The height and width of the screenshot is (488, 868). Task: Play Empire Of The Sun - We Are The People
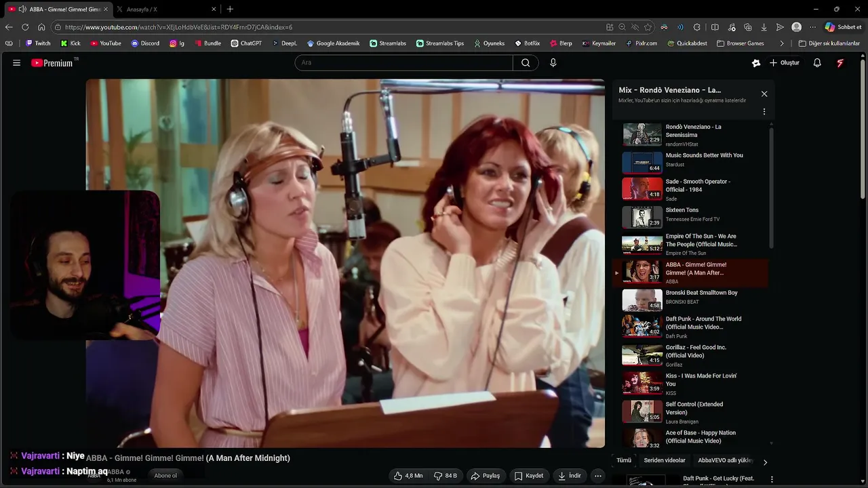690,244
